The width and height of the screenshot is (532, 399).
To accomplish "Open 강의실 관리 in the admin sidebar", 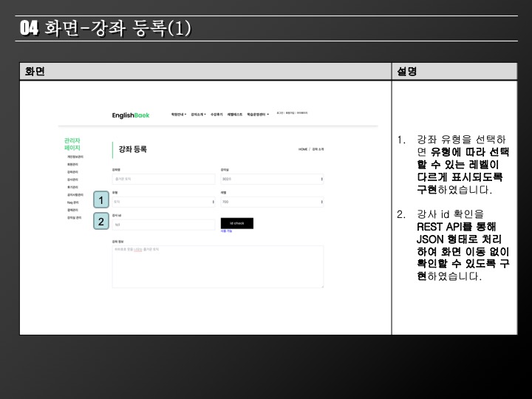I will click(x=75, y=218).
